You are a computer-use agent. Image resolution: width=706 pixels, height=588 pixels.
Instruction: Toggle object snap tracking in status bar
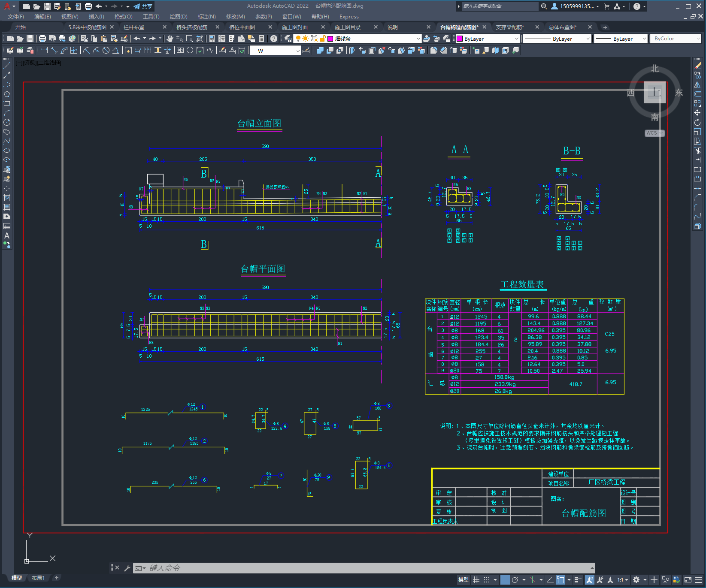tap(550, 580)
